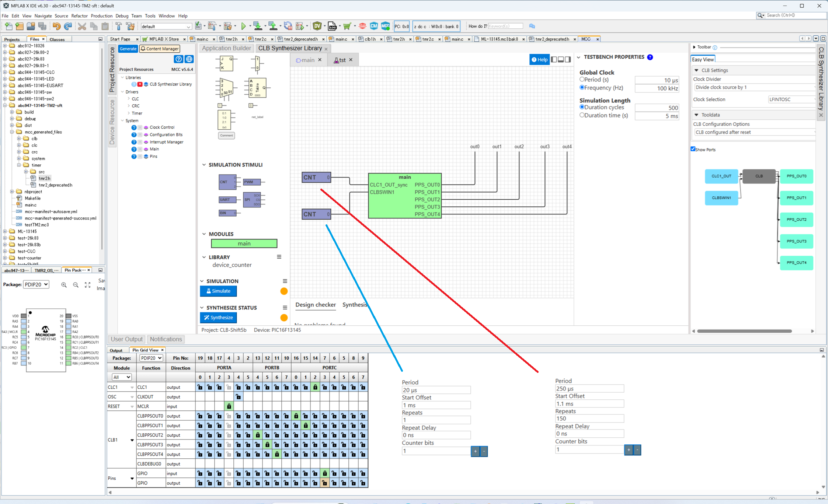The width and height of the screenshot is (828, 504).
Task: Open the PDIP20 package dropdown in Pin Grid View
Action: click(151, 358)
